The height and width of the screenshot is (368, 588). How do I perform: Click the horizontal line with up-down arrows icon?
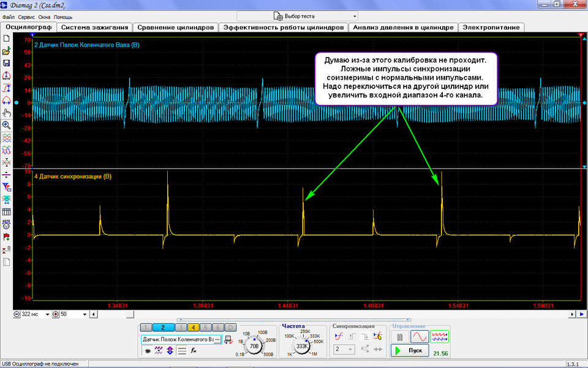coord(6,175)
